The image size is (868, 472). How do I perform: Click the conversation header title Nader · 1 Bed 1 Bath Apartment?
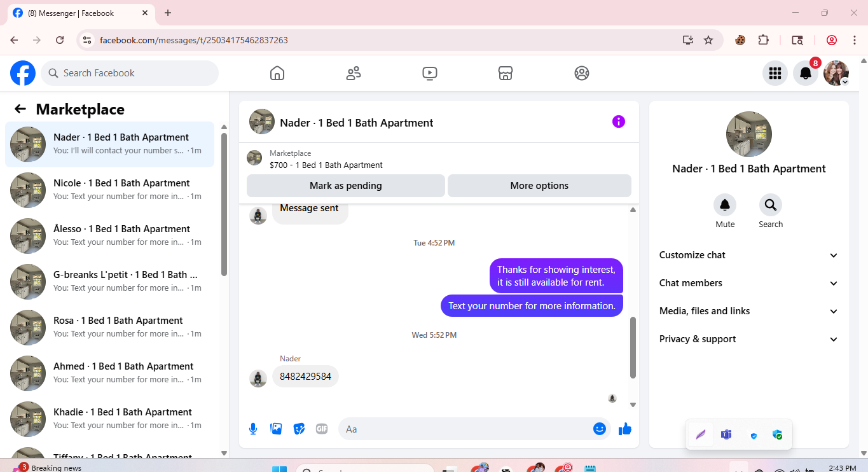pos(357,123)
